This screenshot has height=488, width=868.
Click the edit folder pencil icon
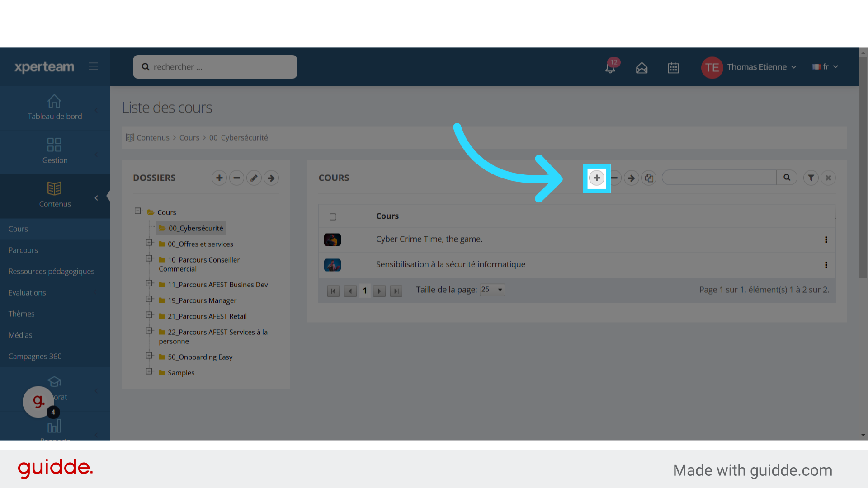click(x=254, y=178)
